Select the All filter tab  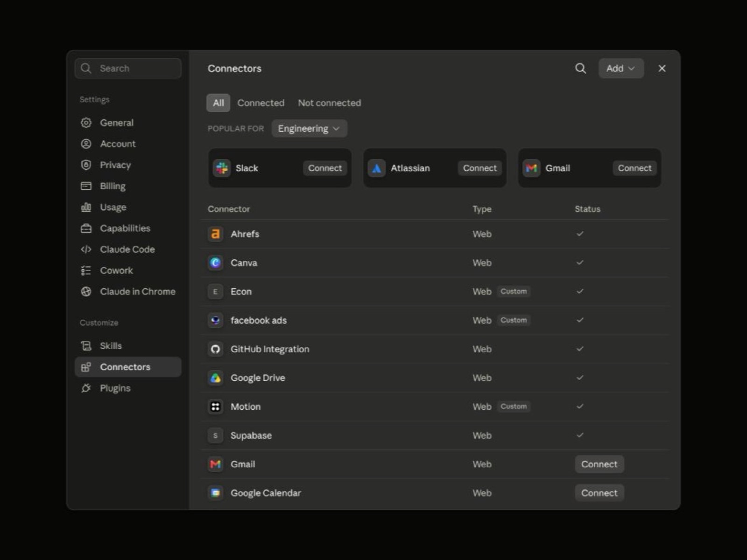click(218, 103)
